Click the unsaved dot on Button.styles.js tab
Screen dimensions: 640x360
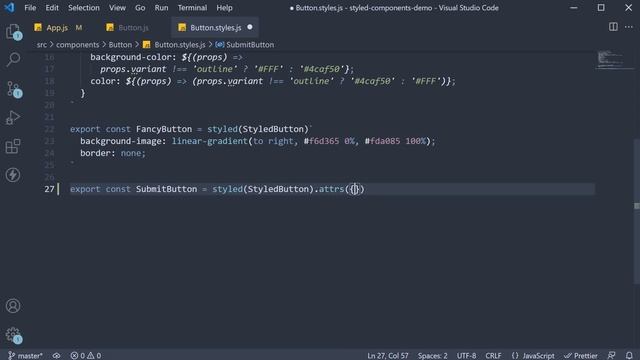(250, 27)
